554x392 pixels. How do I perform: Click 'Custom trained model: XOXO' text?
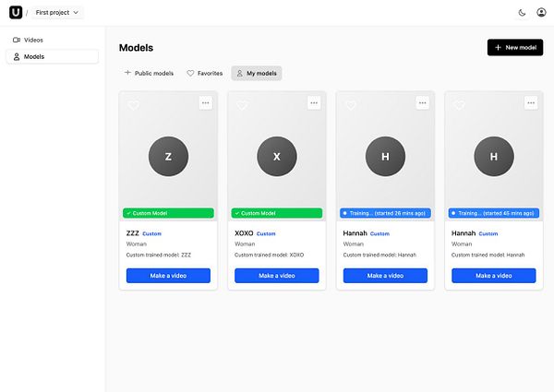pos(270,255)
